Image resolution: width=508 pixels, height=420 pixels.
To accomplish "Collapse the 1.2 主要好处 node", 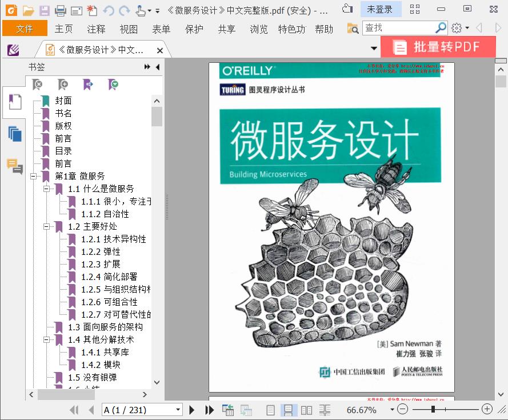I will pos(47,227).
